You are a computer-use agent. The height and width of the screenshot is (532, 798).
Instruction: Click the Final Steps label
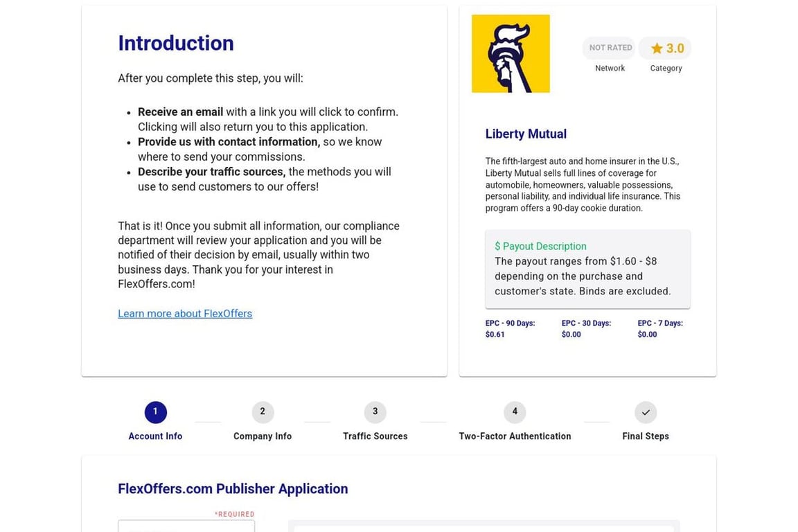645,436
